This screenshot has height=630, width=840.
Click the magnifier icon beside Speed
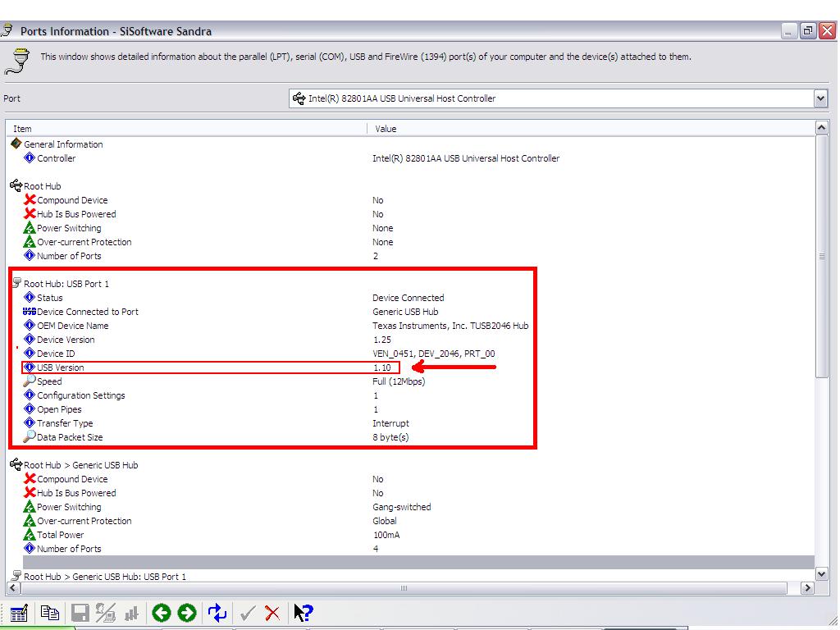pyautogui.click(x=30, y=381)
